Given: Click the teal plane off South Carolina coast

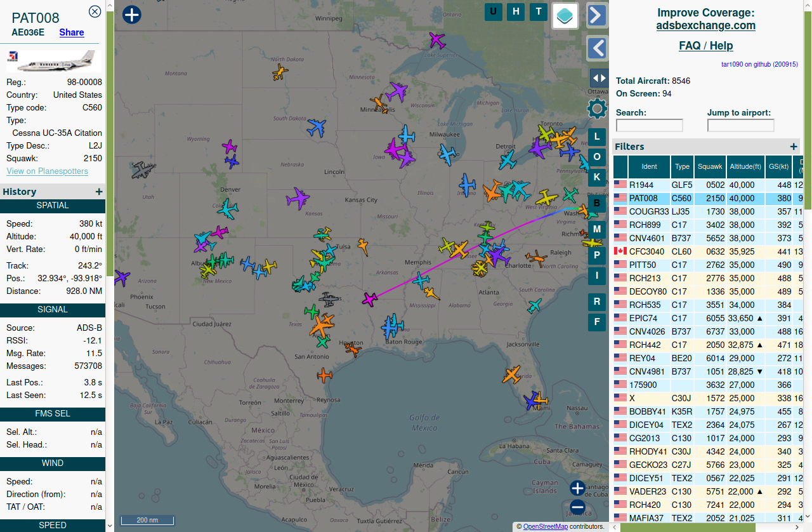Looking at the screenshot, I should point(535,306).
